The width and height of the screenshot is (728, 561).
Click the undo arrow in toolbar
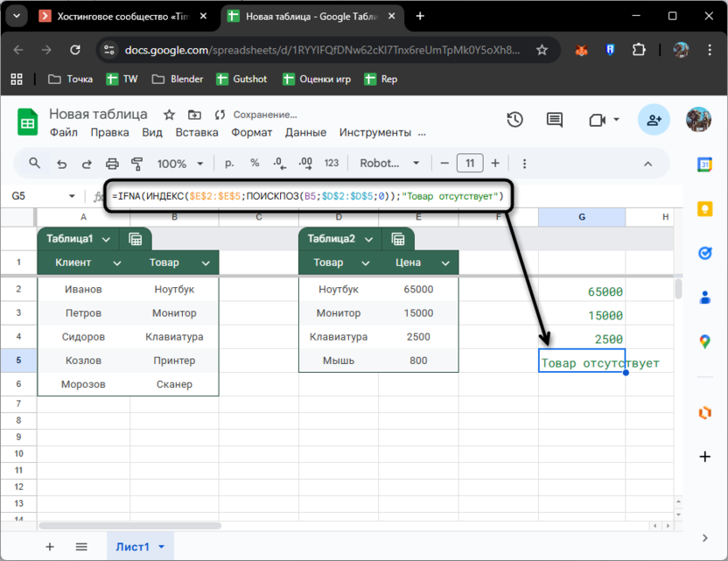[61, 164]
